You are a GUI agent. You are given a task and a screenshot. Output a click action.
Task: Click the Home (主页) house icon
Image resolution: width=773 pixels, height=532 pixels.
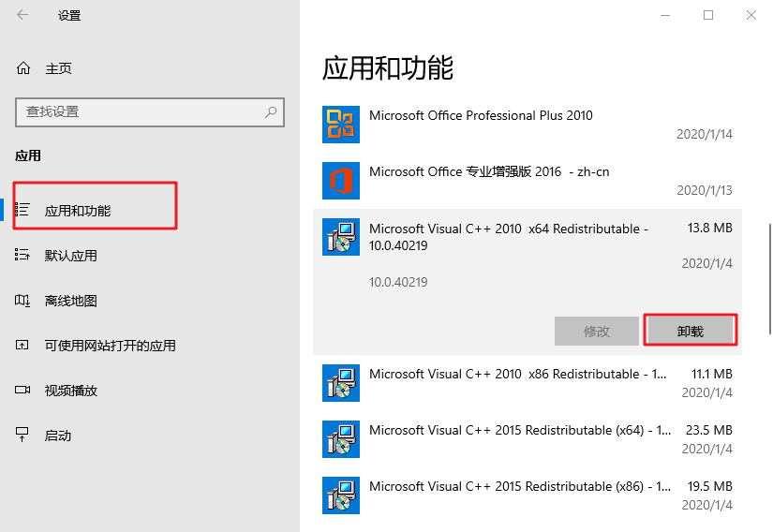pyautogui.click(x=23, y=68)
